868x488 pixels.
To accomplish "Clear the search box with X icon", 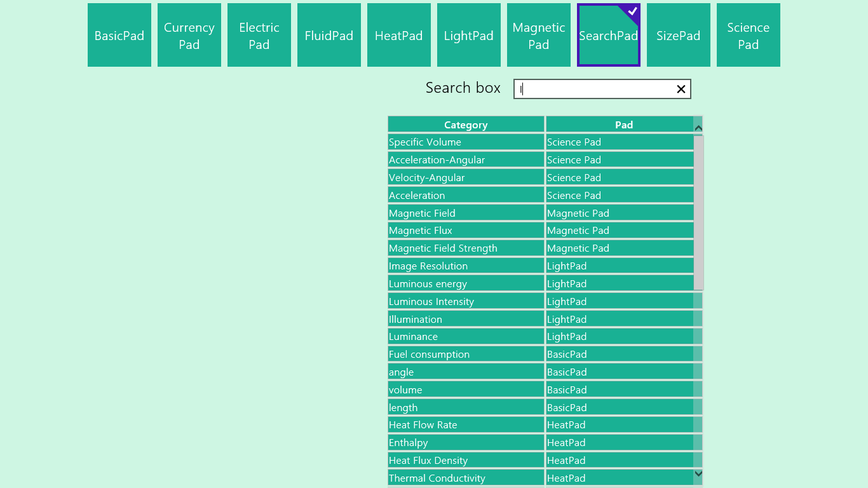I will point(681,89).
